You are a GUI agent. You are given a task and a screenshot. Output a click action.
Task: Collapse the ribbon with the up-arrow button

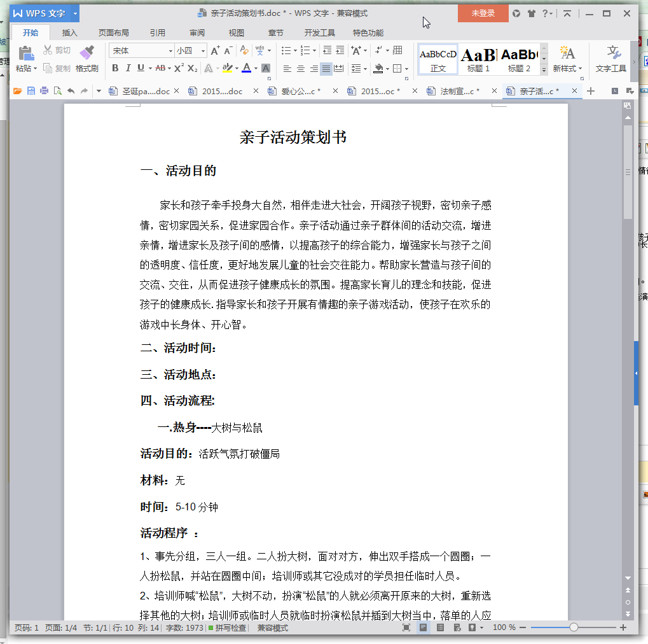(567, 13)
